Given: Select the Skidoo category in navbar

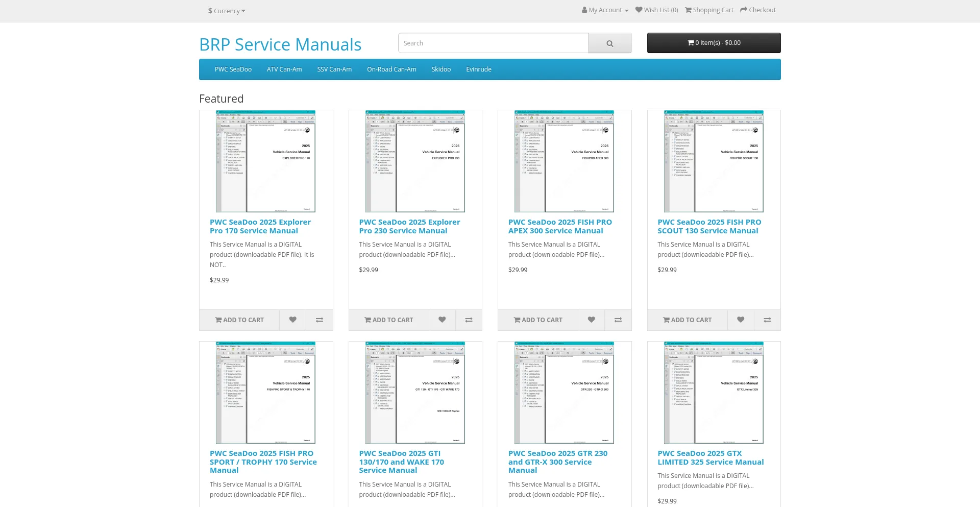Looking at the screenshot, I should pos(440,69).
